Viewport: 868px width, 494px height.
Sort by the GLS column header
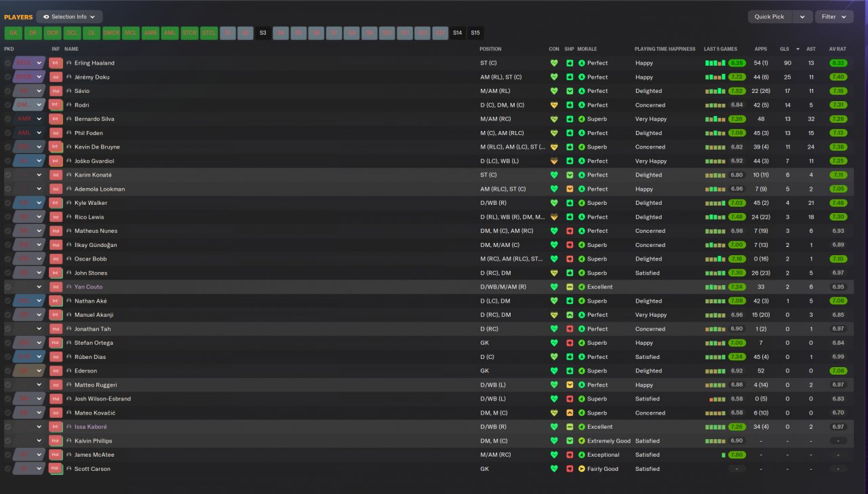pyautogui.click(x=784, y=49)
